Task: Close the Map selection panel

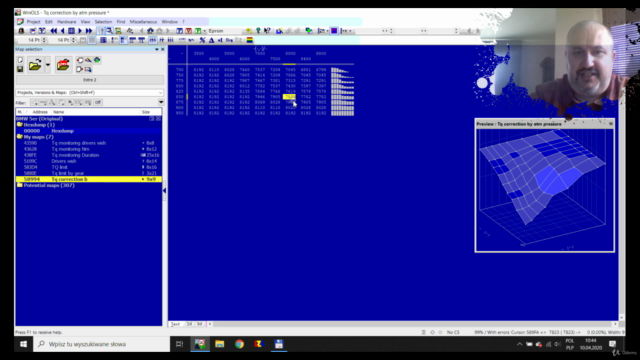Action: point(163,49)
